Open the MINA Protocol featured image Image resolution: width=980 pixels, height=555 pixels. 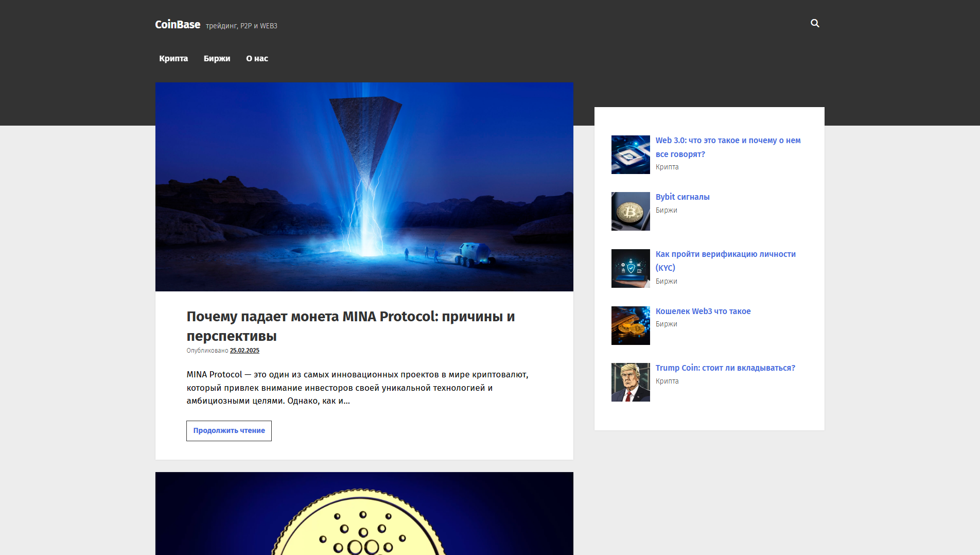(x=364, y=187)
